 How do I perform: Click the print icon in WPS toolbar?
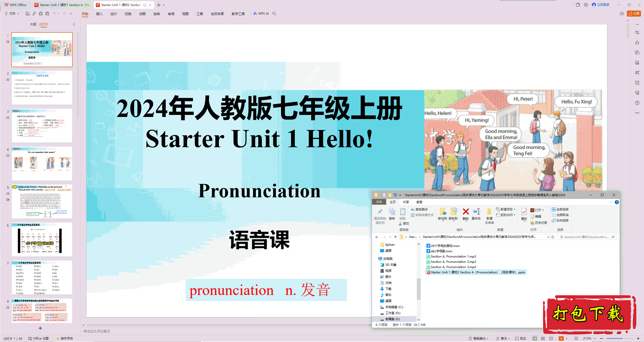tap(41, 14)
